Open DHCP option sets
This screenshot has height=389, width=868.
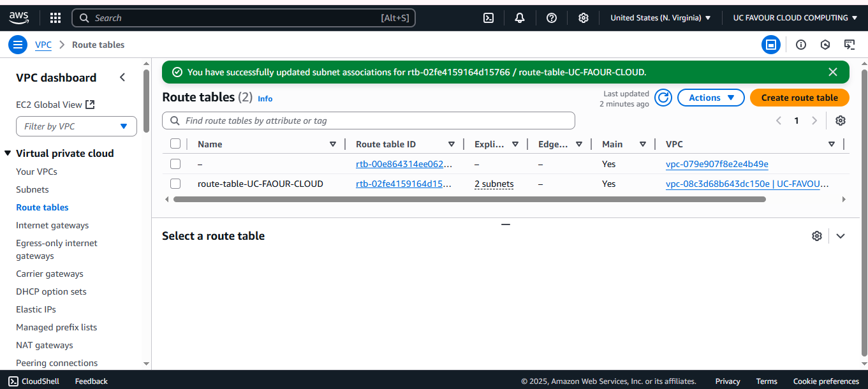51,291
